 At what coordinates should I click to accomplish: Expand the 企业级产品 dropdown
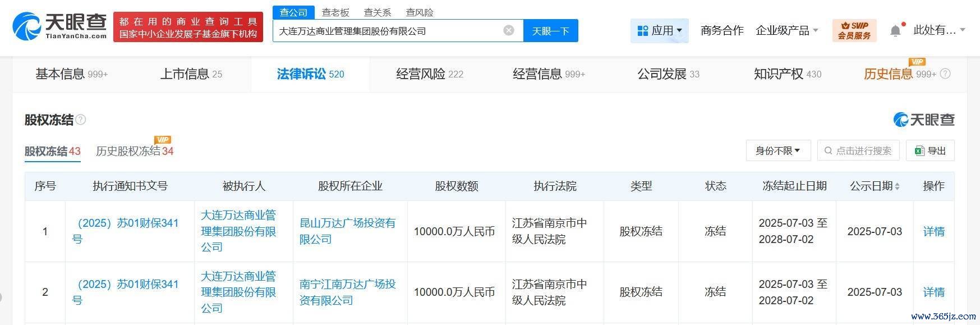pyautogui.click(x=787, y=30)
